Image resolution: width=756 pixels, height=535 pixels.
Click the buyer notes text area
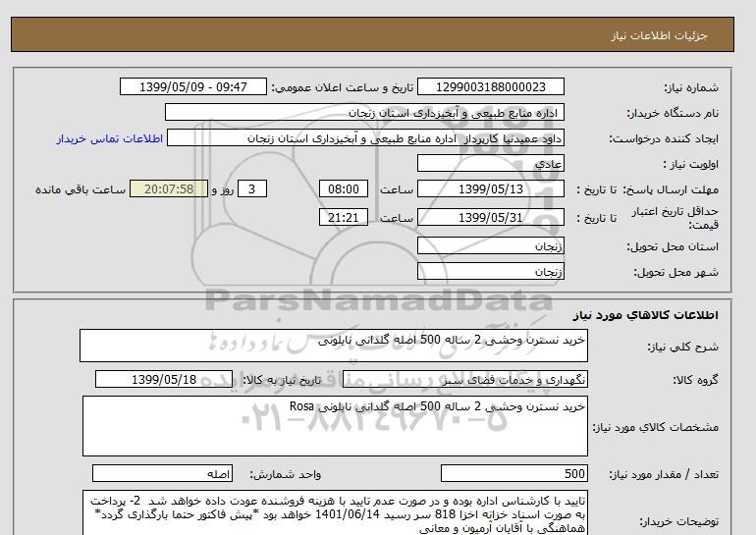[x=335, y=512]
